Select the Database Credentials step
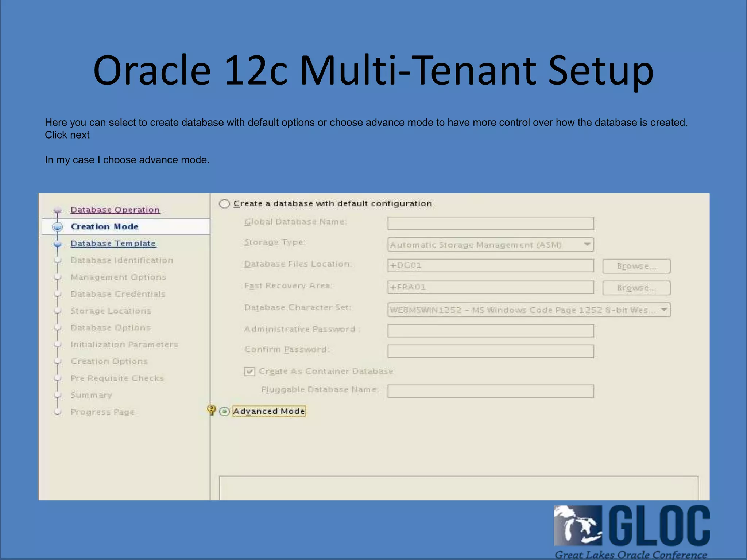 118,294
